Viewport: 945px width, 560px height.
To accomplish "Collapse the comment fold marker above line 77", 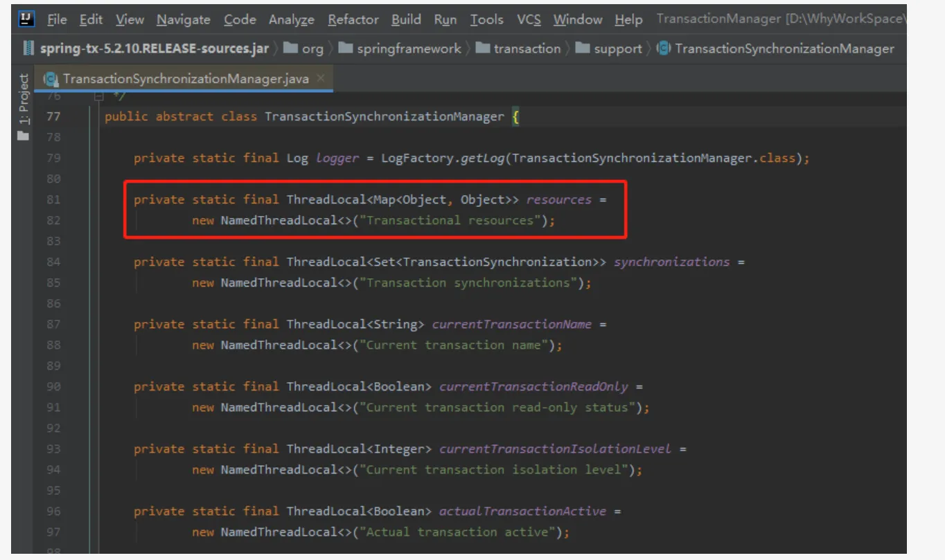I will click(98, 97).
